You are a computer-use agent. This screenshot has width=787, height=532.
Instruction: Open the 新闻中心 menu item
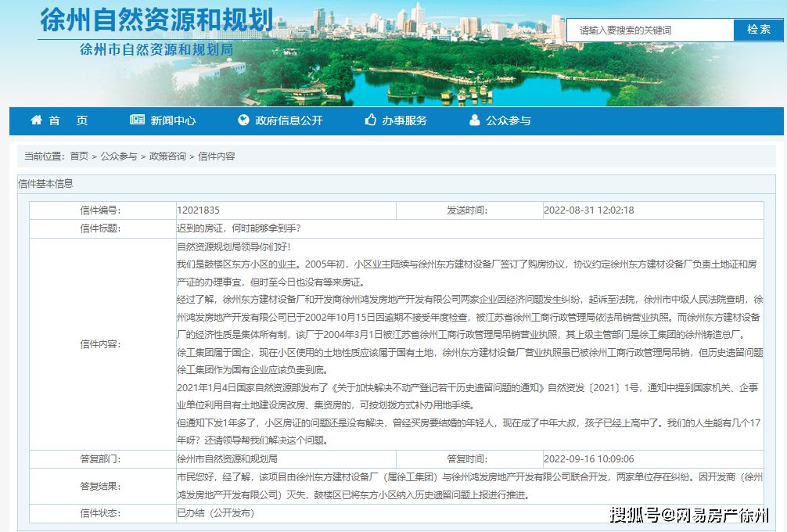pyautogui.click(x=173, y=120)
